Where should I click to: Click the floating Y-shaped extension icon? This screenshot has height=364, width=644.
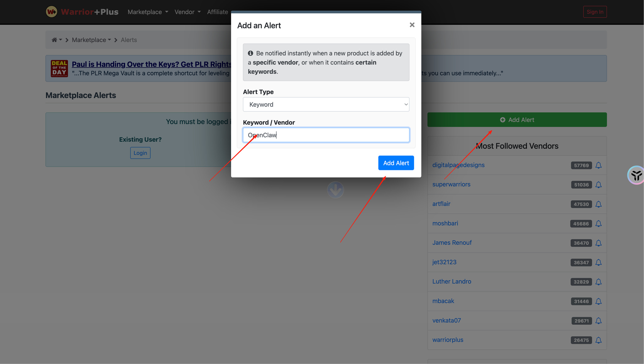tap(636, 175)
